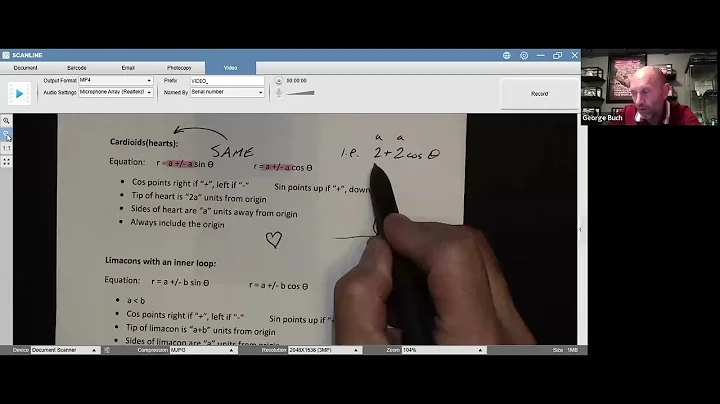This screenshot has width=720, height=404.
Task: Open the Audio Settings microphone dropdown
Action: (116, 92)
